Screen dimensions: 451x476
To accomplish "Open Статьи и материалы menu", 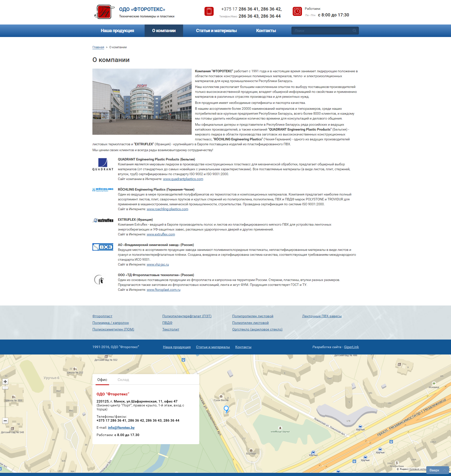I will tap(216, 31).
